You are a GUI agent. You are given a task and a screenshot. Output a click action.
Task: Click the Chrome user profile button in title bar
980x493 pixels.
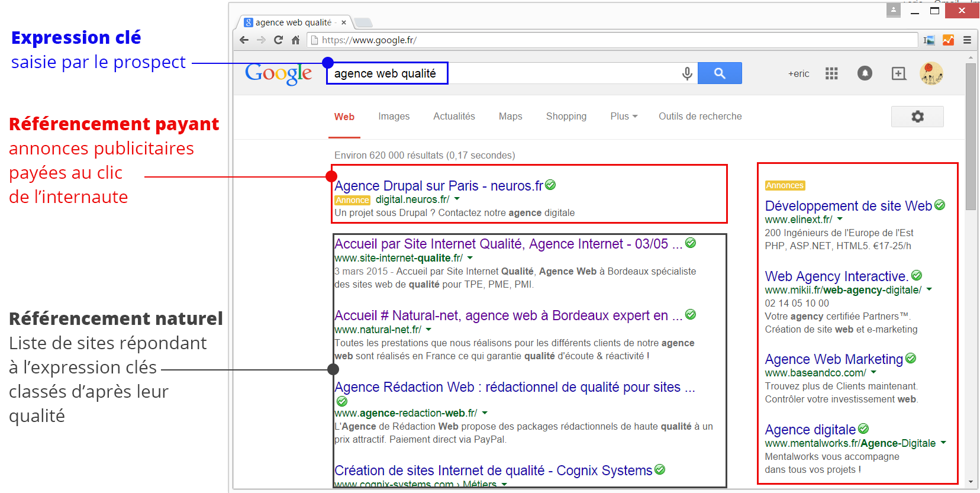tap(894, 10)
